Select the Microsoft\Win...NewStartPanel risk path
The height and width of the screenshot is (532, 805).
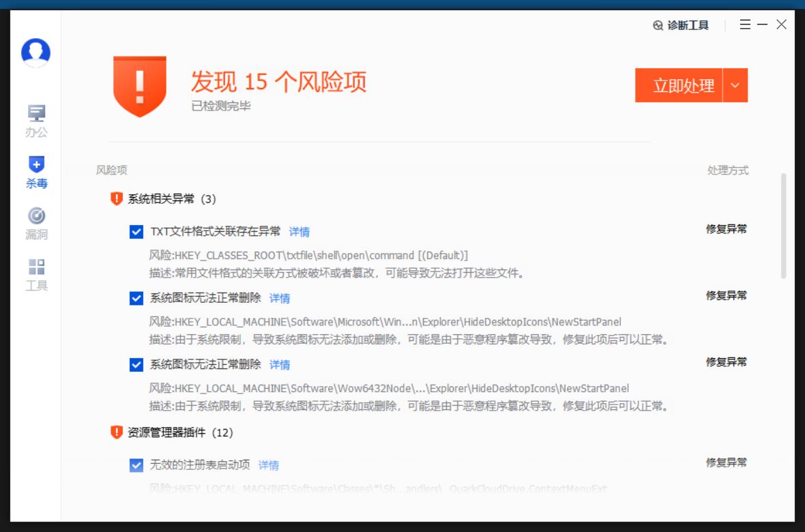tap(385, 322)
